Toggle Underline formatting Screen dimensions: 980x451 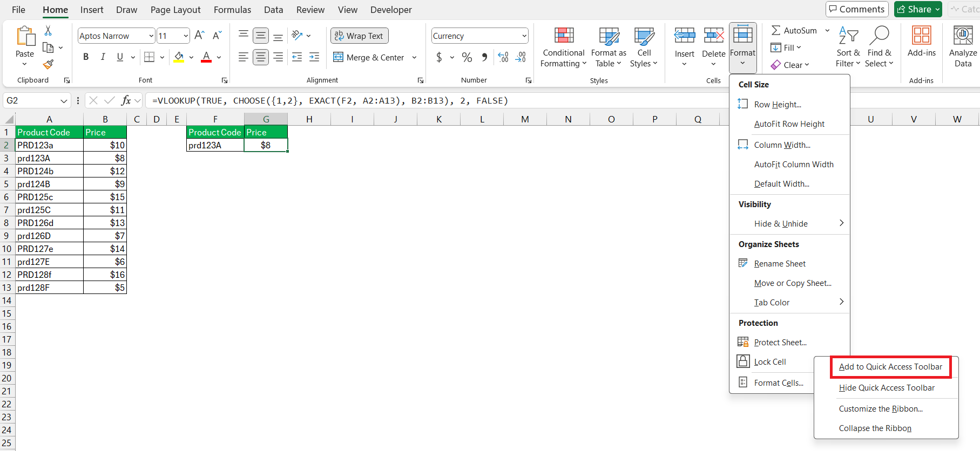(120, 57)
